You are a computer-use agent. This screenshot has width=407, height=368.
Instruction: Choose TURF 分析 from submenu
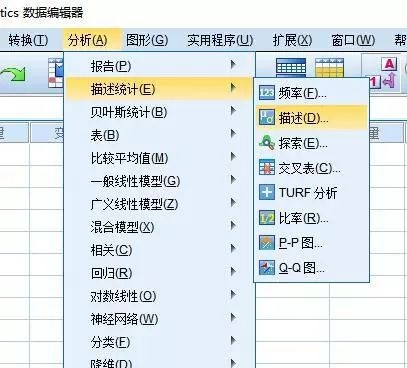(311, 193)
